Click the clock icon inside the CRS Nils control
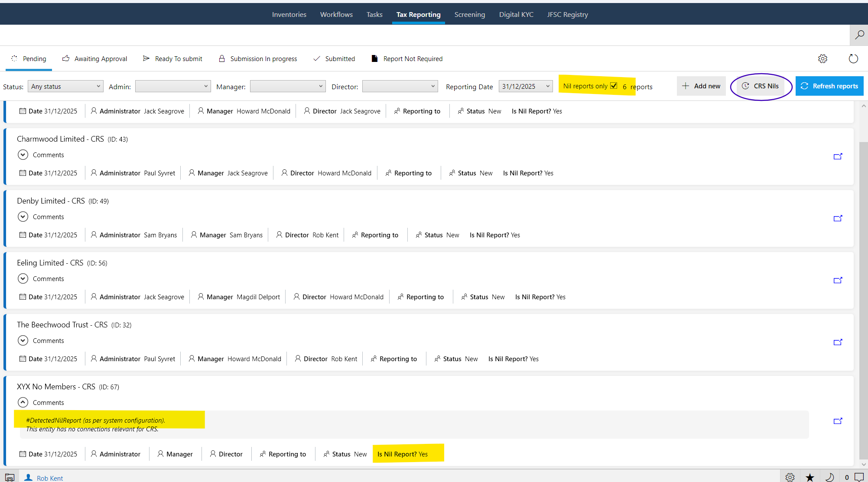 point(746,86)
